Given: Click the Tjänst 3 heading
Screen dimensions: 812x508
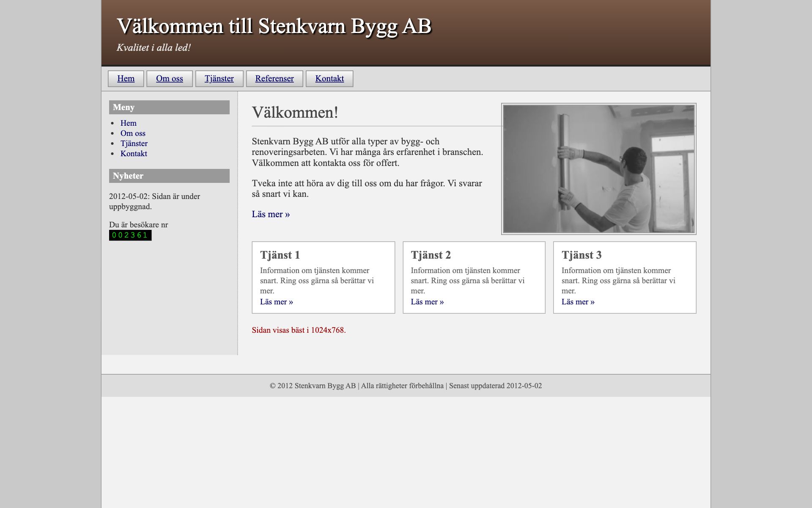Looking at the screenshot, I should (x=582, y=255).
